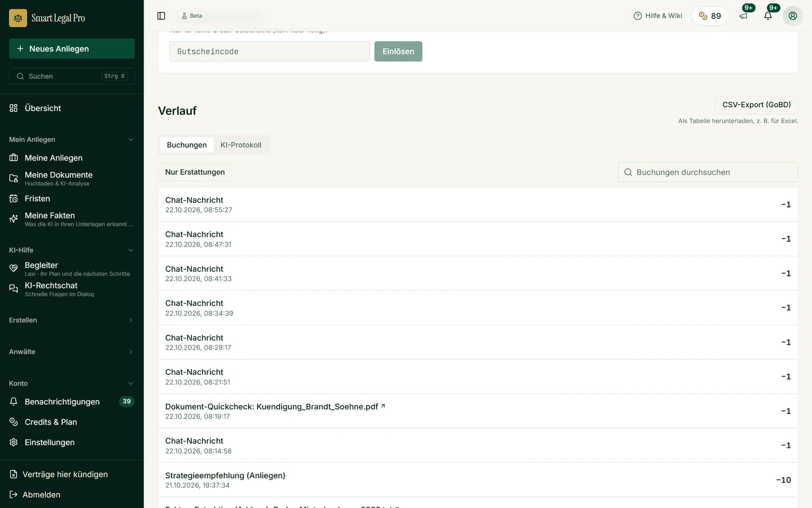Click the Einlösen redeem button
Image resolution: width=812 pixels, height=508 pixels.
click(398, 51)
